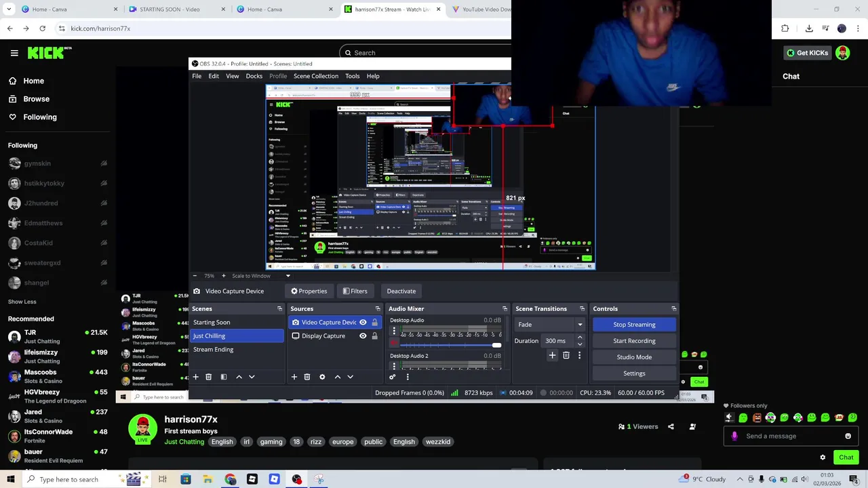The image size is (868, 488).
Task: Open source properties gear in Sources toolbar
Action: point(322,377)
